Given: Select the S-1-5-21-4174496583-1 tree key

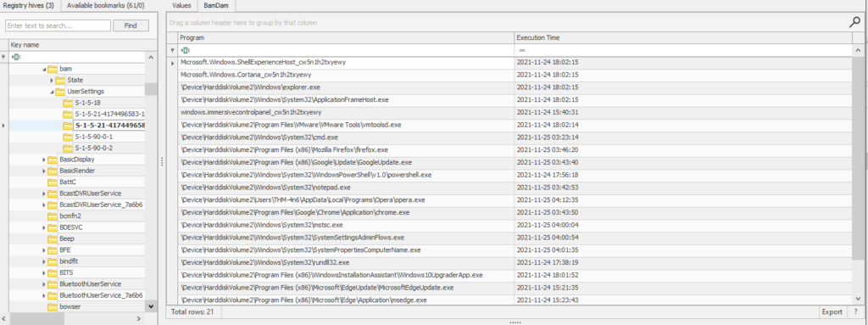Looking at the screenshot, I should tap(109, 115).
